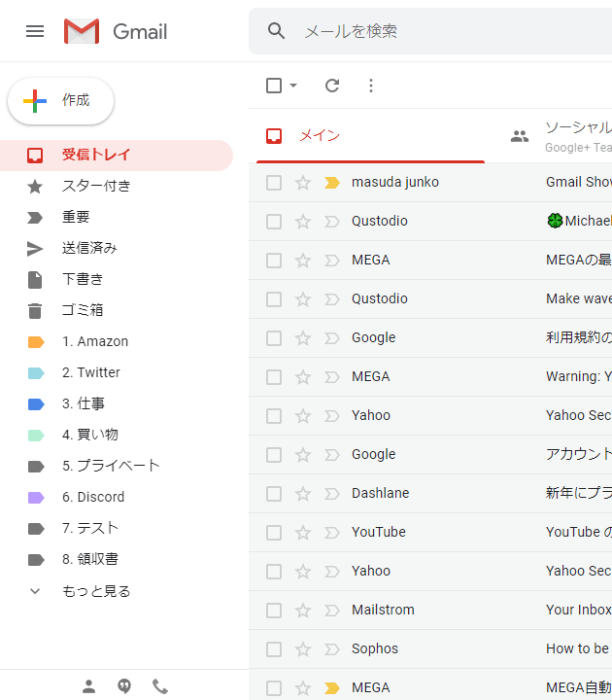612x700 pixels.
Task: Open the phone call icon
Action: tap(160, 686)
